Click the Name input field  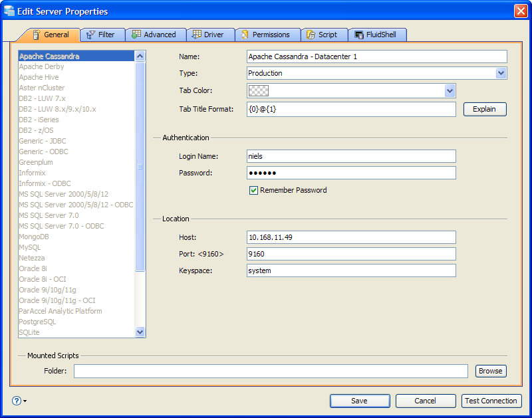tap(377, 56)
